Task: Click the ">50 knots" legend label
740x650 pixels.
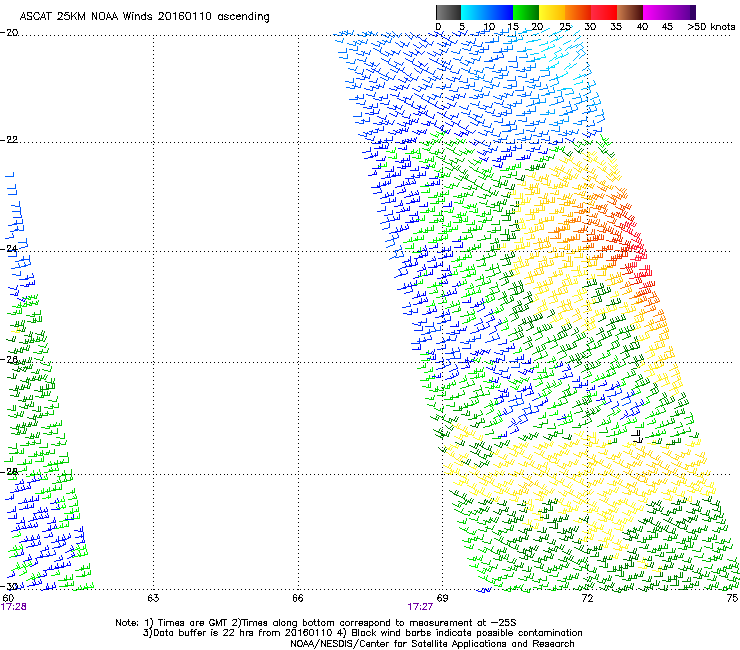Action: pos(711,27)
